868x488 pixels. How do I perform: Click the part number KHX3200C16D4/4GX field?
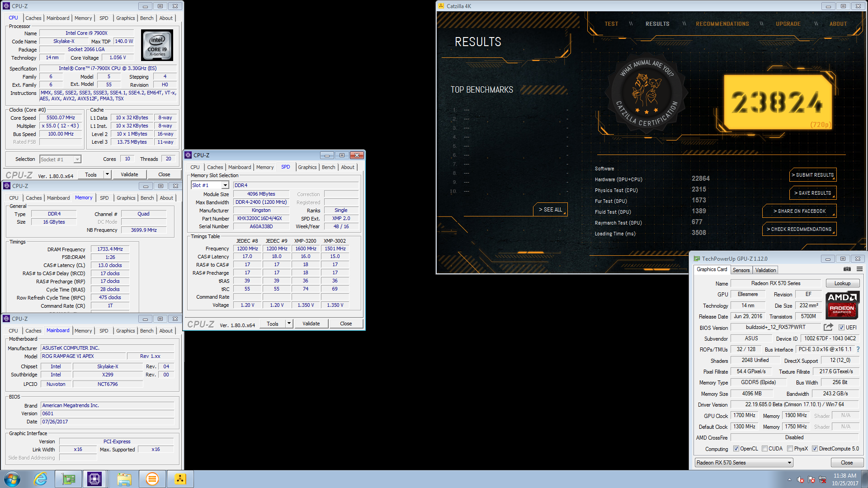tap(261, 218)
